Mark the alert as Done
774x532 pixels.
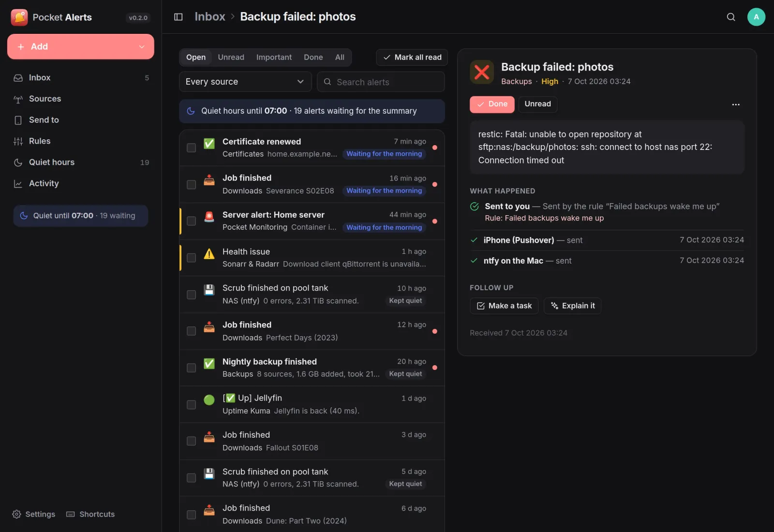pos(492,104)
